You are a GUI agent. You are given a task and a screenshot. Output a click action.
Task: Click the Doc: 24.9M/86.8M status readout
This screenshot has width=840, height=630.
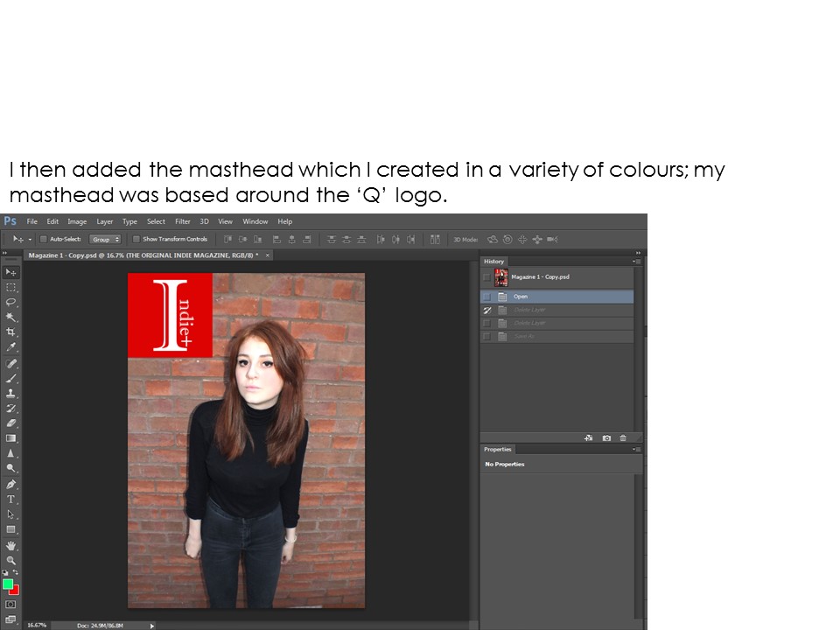point(100,626)
